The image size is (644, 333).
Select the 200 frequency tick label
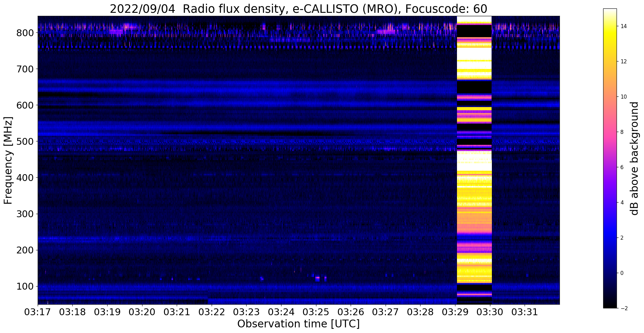tap(26, 250)
